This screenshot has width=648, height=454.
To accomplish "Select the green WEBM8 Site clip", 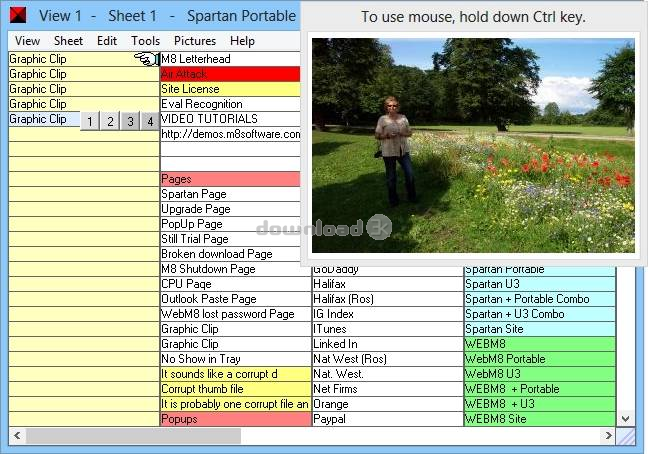I will [x=540, y=419].
